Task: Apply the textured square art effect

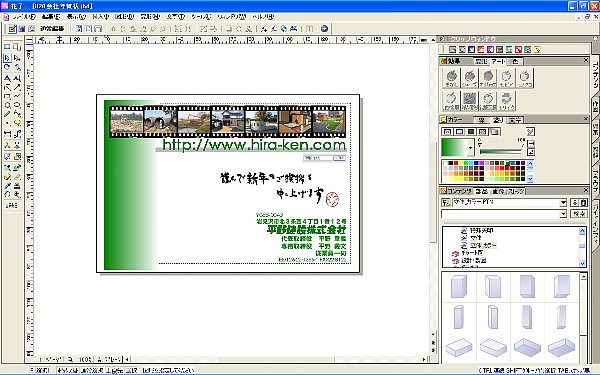Action: pyautogui.click(x=470, y=101)
